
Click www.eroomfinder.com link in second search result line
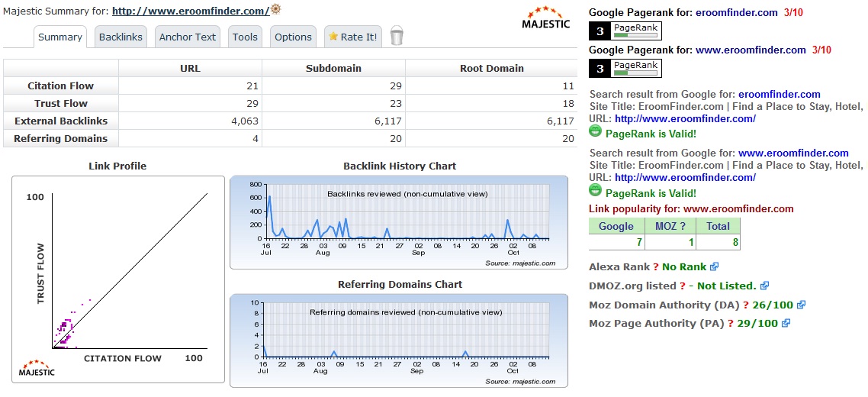pos(793,153)
